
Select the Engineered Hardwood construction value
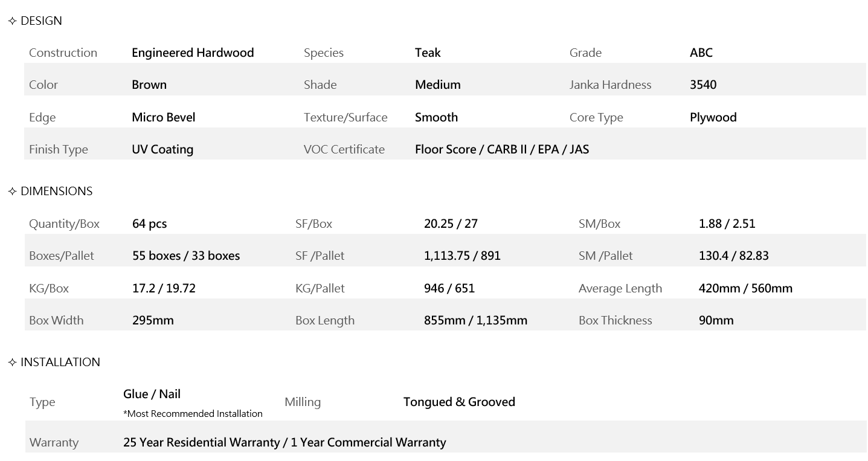pos(193,53)
